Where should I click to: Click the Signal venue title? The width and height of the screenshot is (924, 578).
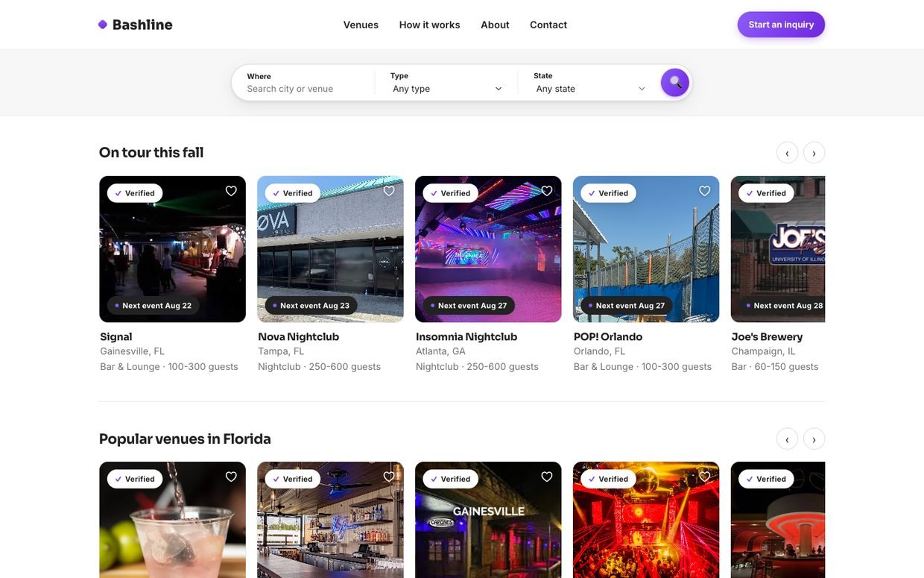(x=116, y=336)
